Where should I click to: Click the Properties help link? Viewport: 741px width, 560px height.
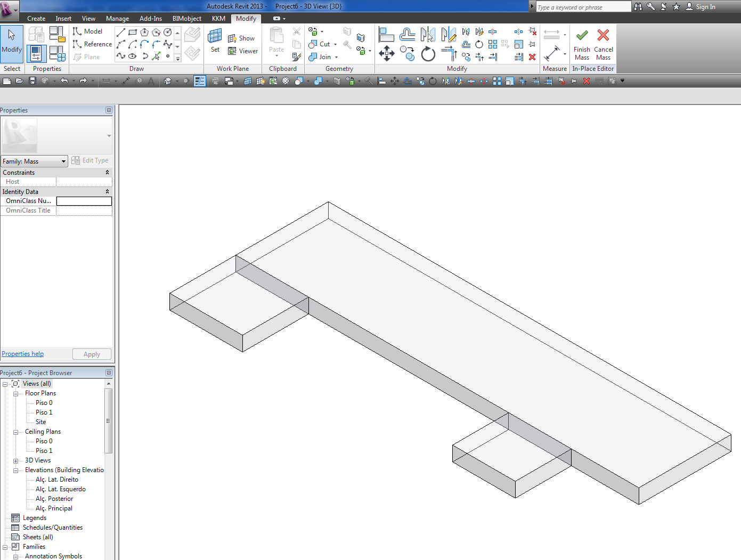click(23, 354)
